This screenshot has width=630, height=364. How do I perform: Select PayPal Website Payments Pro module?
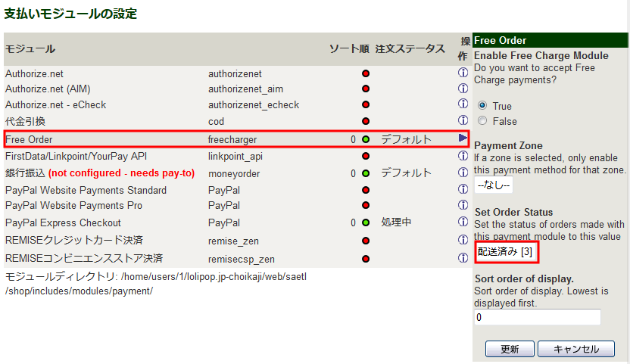pos(73,206)
